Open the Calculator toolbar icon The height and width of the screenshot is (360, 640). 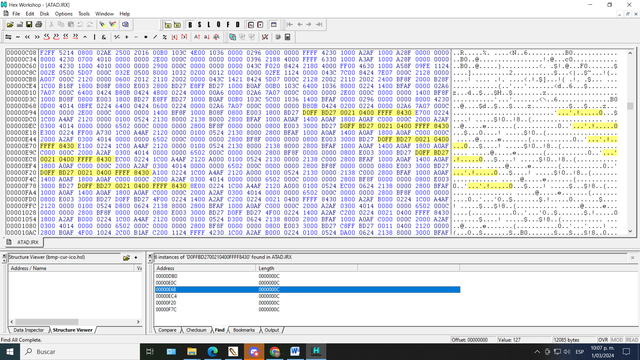point(287,37)
